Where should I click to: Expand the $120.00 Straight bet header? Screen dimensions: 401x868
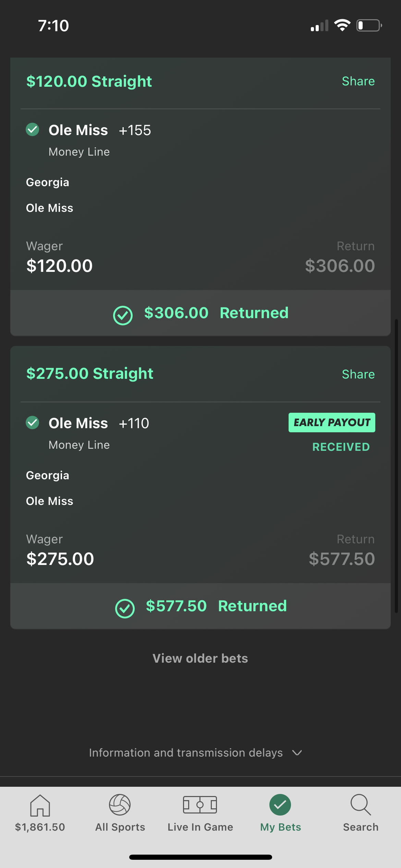pyautogui.click(x=89, y=81)
